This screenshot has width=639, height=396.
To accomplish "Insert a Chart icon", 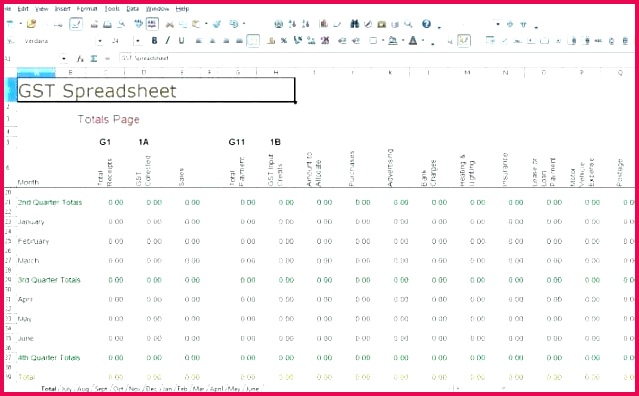I will click(x=324, y=24).
